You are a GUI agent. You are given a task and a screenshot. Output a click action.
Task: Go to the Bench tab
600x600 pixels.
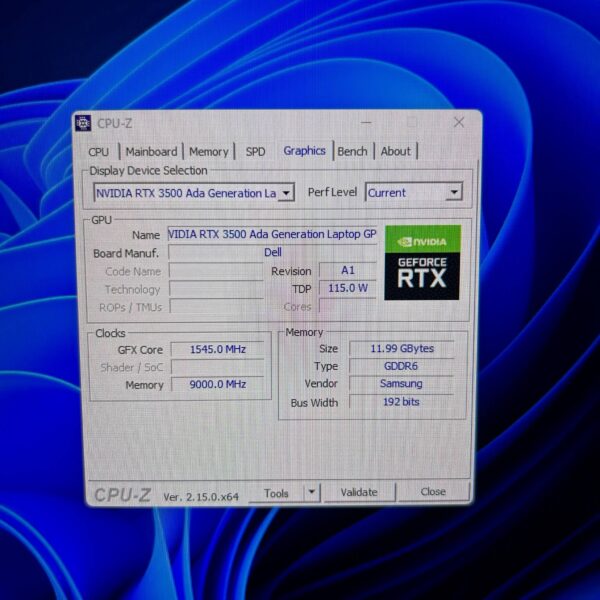coord(352,151)
